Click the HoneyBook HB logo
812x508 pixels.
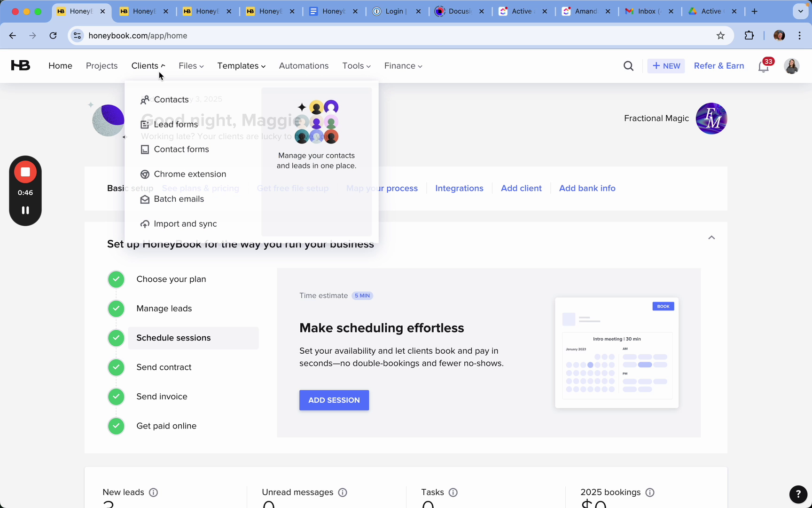click(x=21, y=65)
